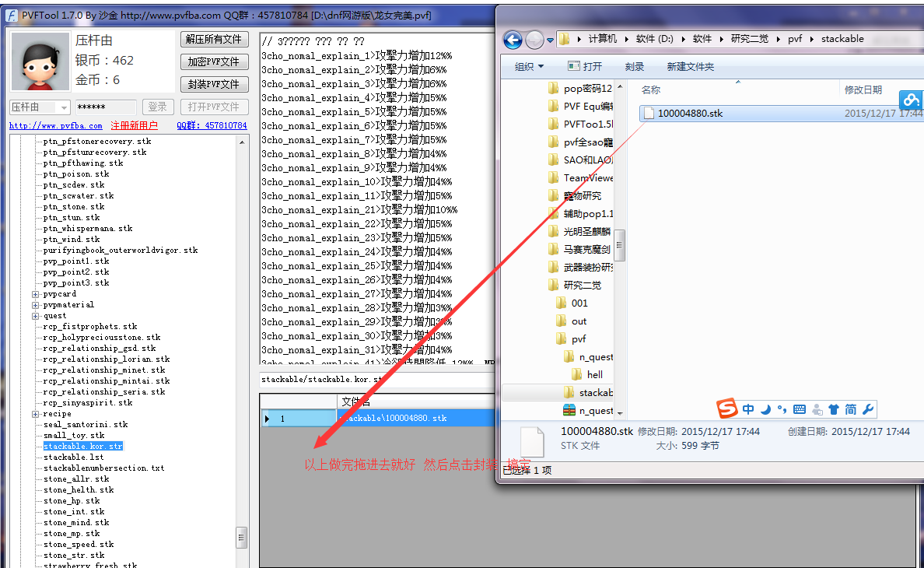Toggle Sogou moon half-width mode
Image resolution: width=924 pixels, height=568 pixels.
(x=765, y=409)
